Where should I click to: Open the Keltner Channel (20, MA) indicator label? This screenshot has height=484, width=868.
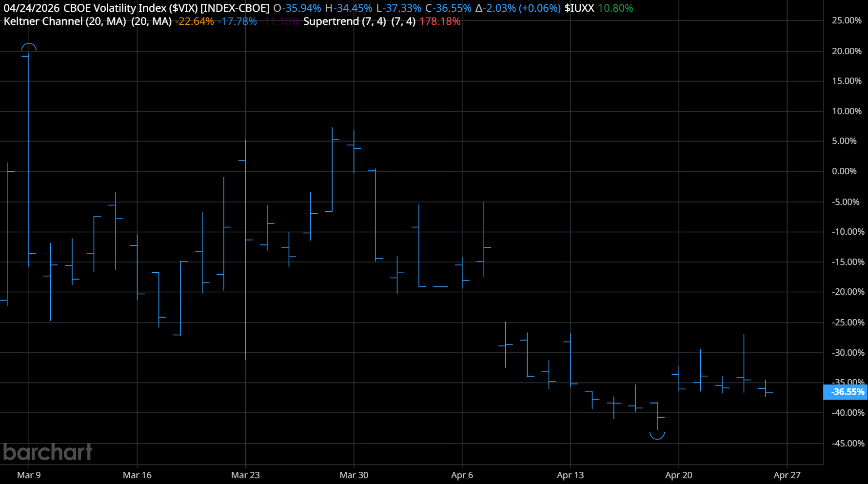(x=64, y=21)
